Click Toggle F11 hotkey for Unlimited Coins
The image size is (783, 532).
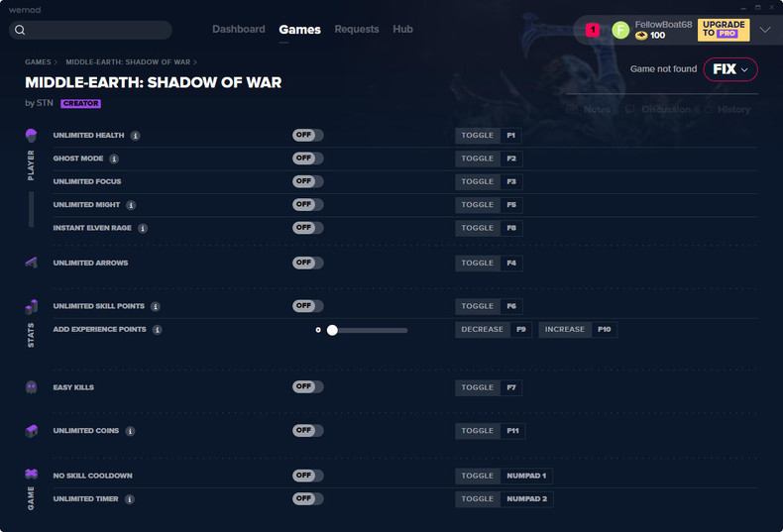tap(490, 431)
